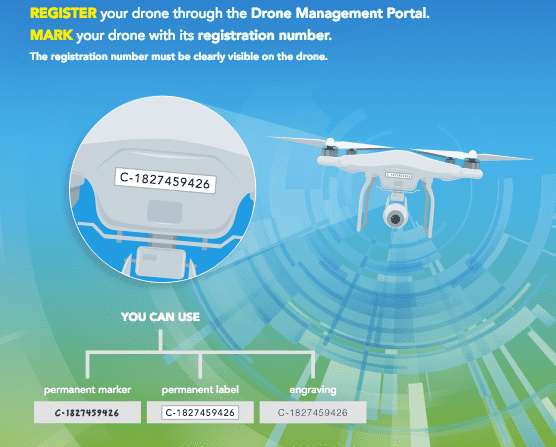Click the permanent marker caption
Image resolution: width=556 pixels, height=447 pixels.
coord(87,390)
